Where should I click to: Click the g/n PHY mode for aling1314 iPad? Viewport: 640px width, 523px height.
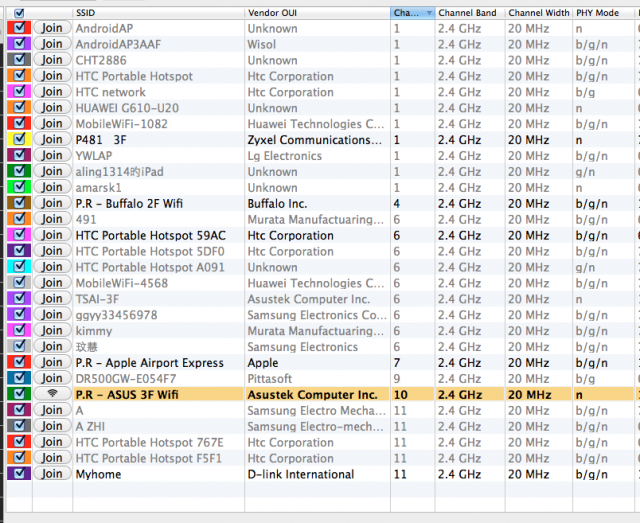tap(585, 172)
